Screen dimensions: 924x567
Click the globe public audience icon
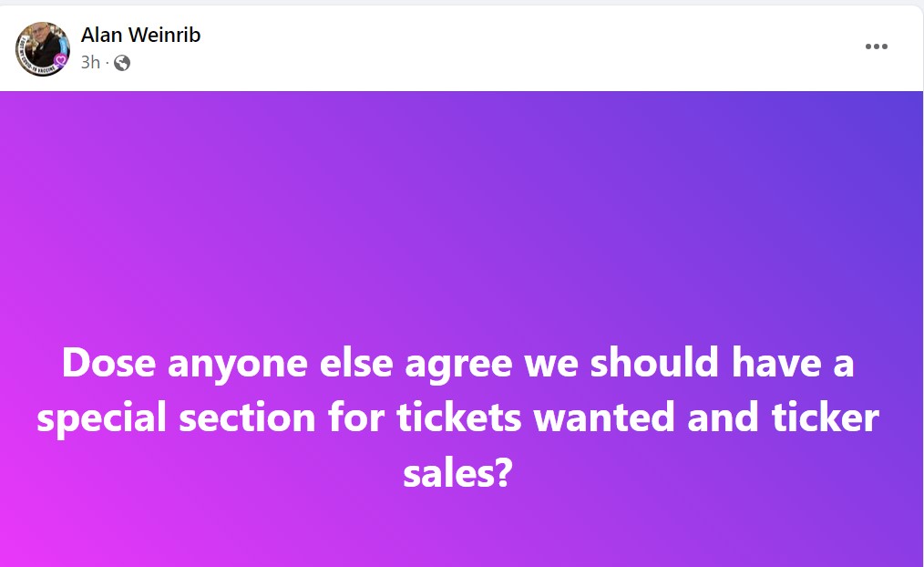(122, 63)
